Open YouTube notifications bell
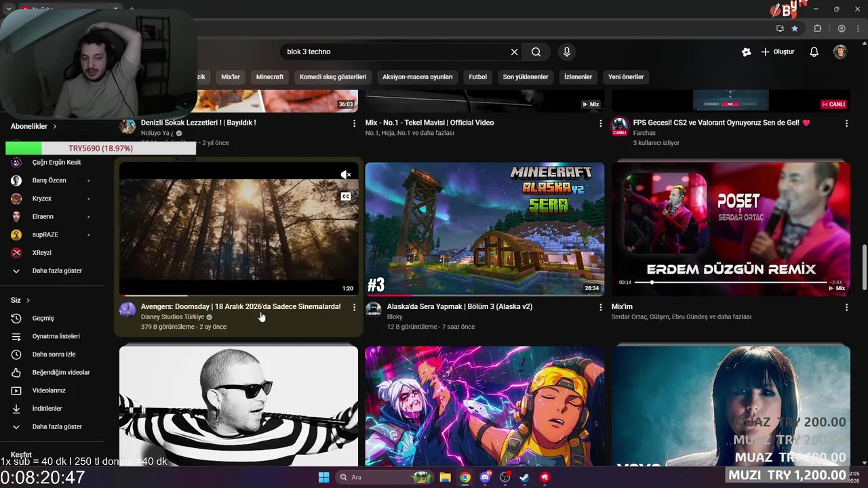This screenshot has height=488, width=868. (x=814, y=52)
